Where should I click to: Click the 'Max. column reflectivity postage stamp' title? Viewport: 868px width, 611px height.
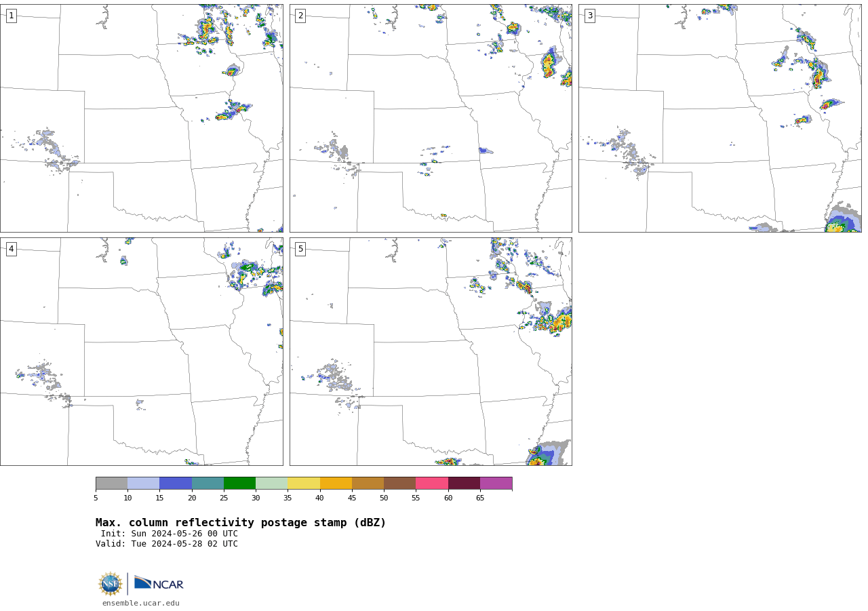(x=241, y=523)
